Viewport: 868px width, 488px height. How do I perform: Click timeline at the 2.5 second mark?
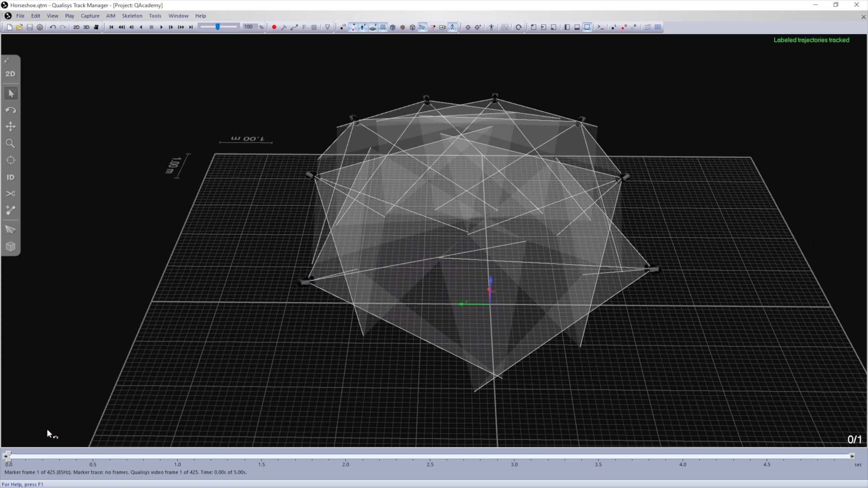coord(430,456)
